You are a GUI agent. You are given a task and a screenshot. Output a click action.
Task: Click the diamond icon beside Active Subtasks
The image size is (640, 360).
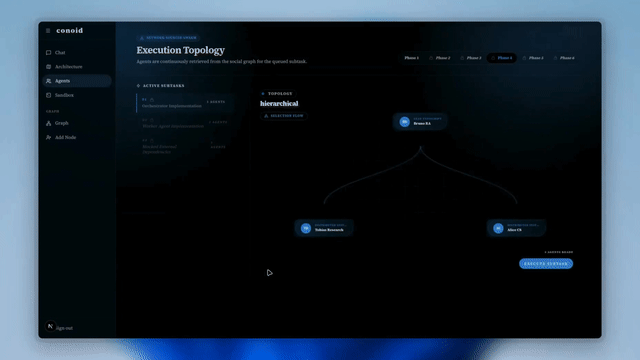[138, 86]
